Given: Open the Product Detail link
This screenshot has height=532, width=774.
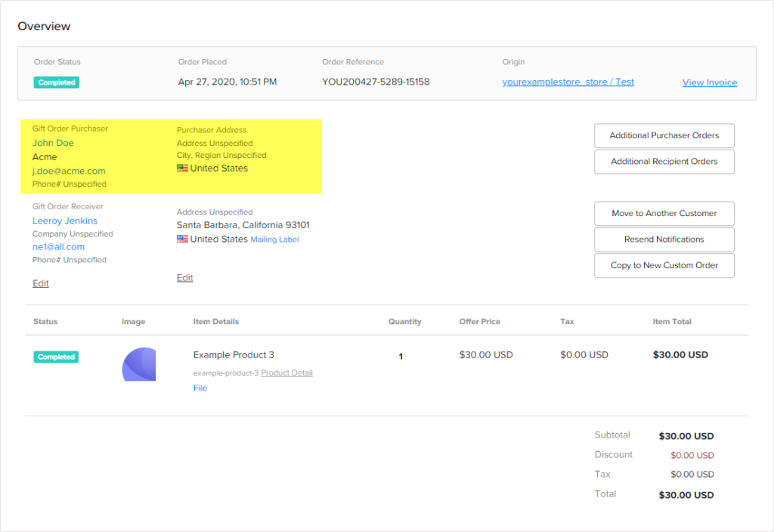Looking at the screenshot, I should click(286, 373).
